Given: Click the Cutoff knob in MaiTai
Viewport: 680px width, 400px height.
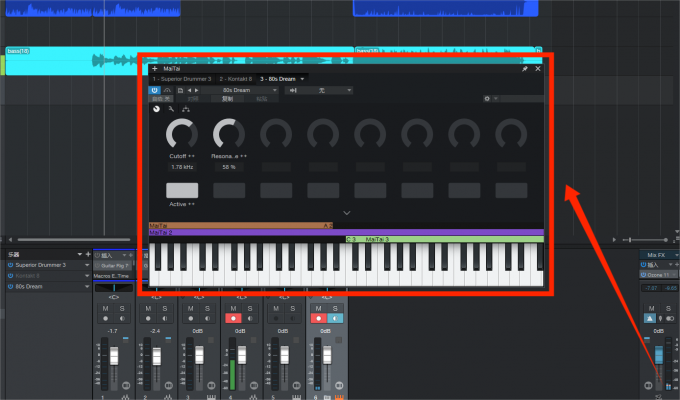Looking at the screenshot, I should (x=182, y=133).
